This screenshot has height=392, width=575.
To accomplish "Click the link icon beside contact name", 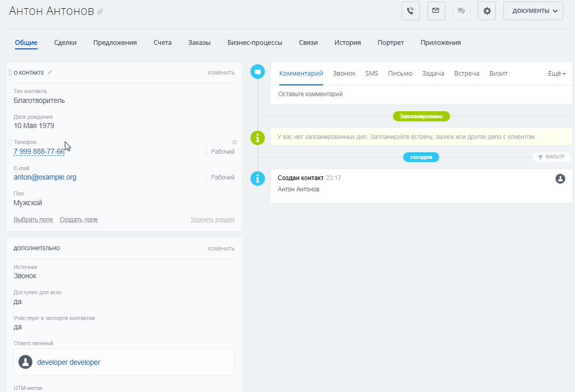I will coord(100,12).
